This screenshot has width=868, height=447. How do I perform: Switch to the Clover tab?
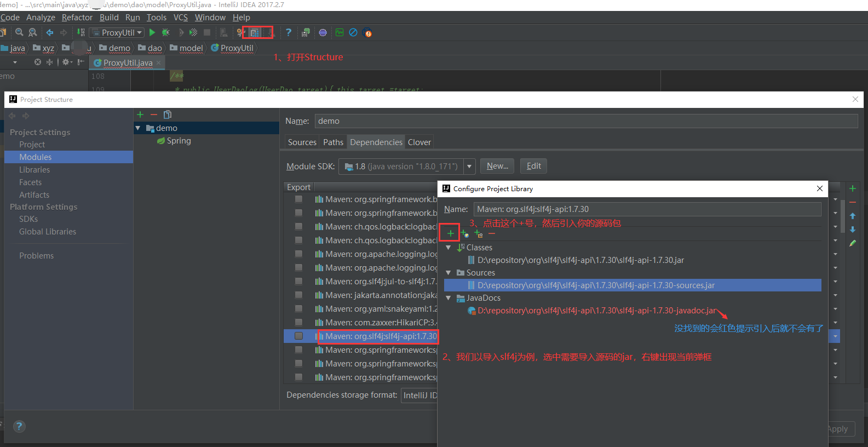pyautogui.click(x=419, y=142)
